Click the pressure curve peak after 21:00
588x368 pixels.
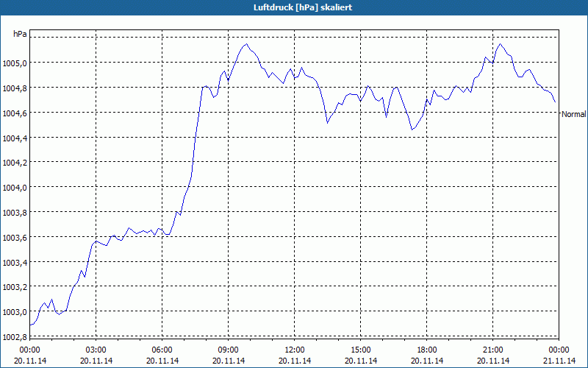[x=500, y=44]
